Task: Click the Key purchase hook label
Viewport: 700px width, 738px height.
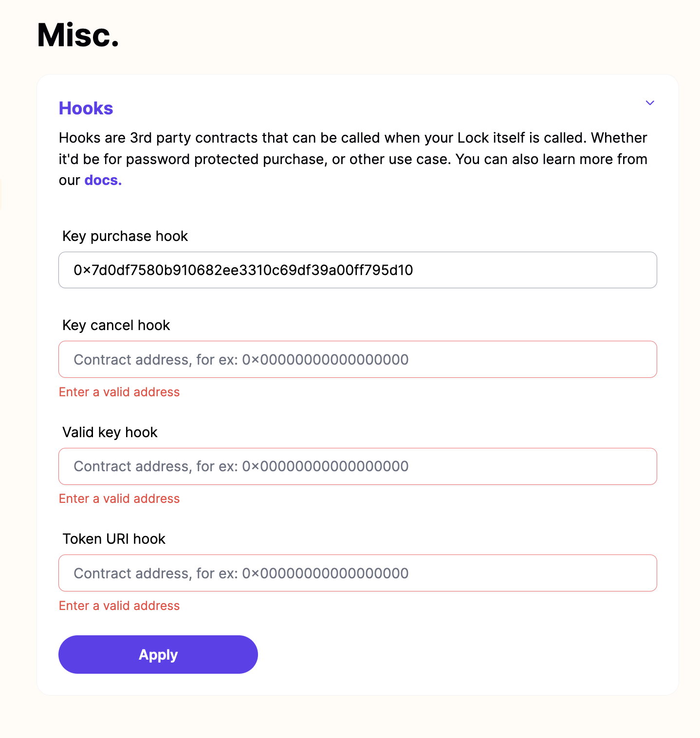Action: tap(125, 236)
